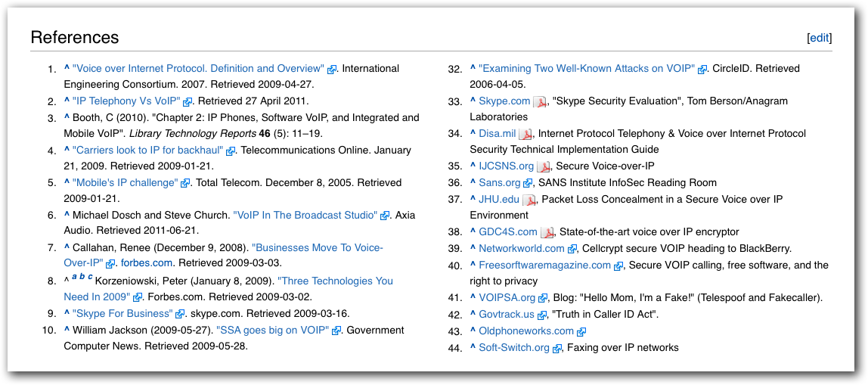Follow the VOIPSA.org reference link
Screen dimensions: 868x385
[507, 297]
